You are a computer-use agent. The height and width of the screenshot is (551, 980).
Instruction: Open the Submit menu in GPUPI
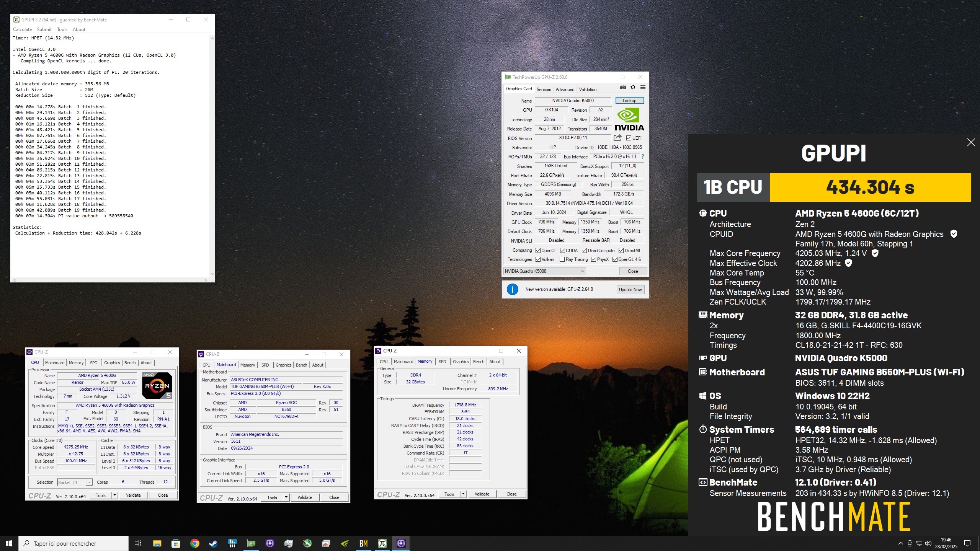pyautogui.click(x=44, y=29)
